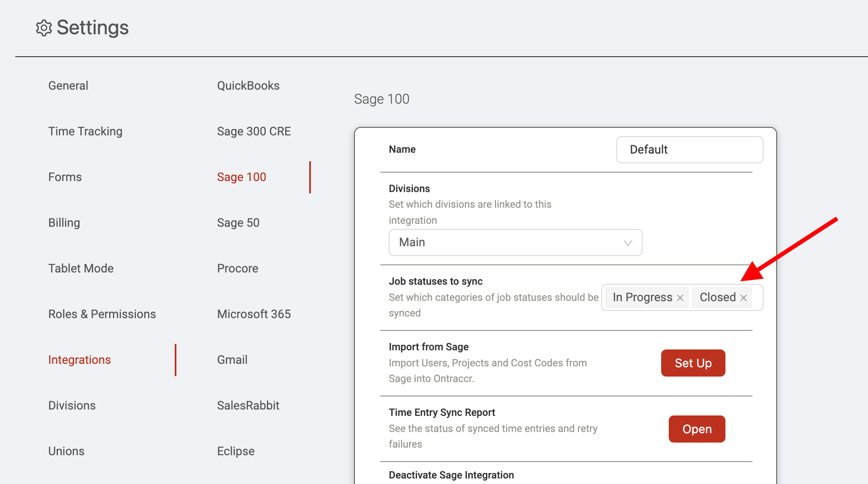Select the Sage 100 integration tab
868x484 pixels.
(x=242, y=177)
